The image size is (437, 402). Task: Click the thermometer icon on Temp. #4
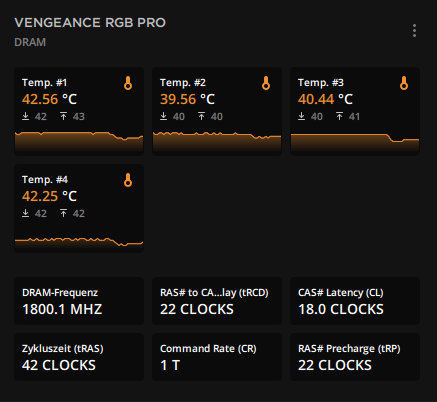128,180
